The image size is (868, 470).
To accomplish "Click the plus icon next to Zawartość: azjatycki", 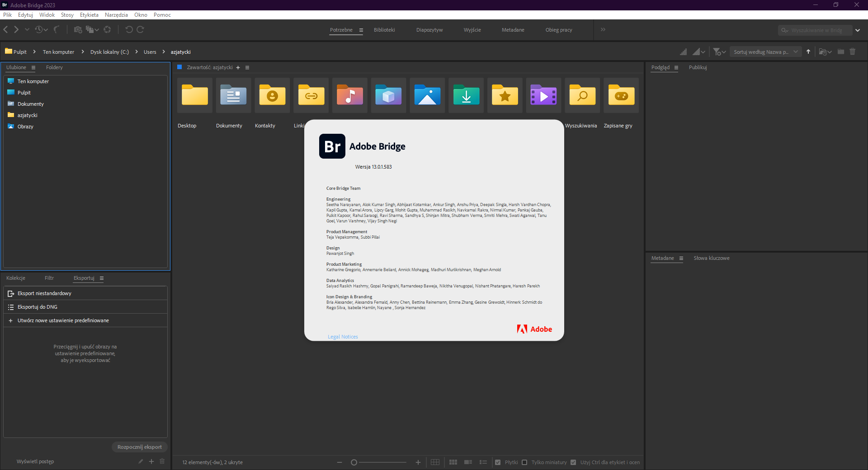I will point(238,68).
